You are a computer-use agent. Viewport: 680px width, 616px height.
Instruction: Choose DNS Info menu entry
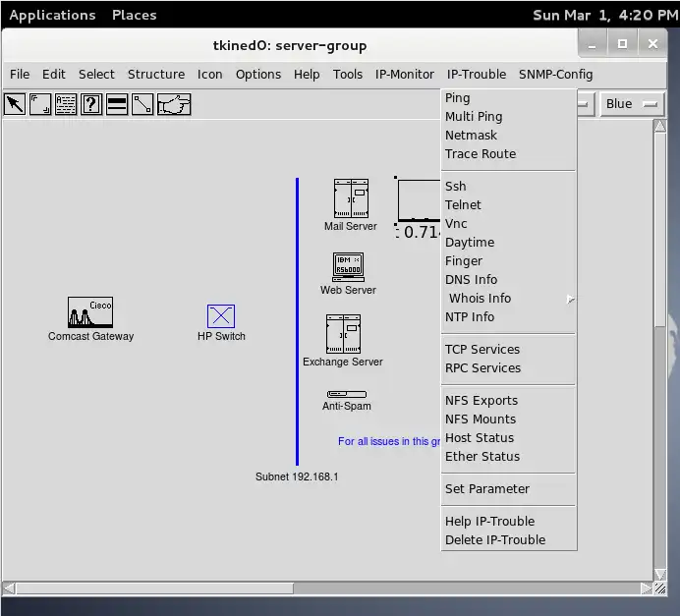coord(509,280)
